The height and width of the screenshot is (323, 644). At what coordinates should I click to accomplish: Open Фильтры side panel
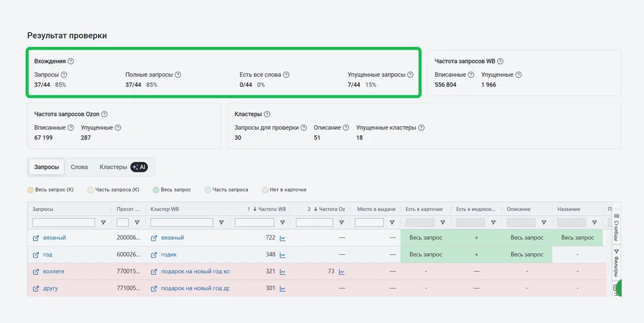(x=616, y=263)
